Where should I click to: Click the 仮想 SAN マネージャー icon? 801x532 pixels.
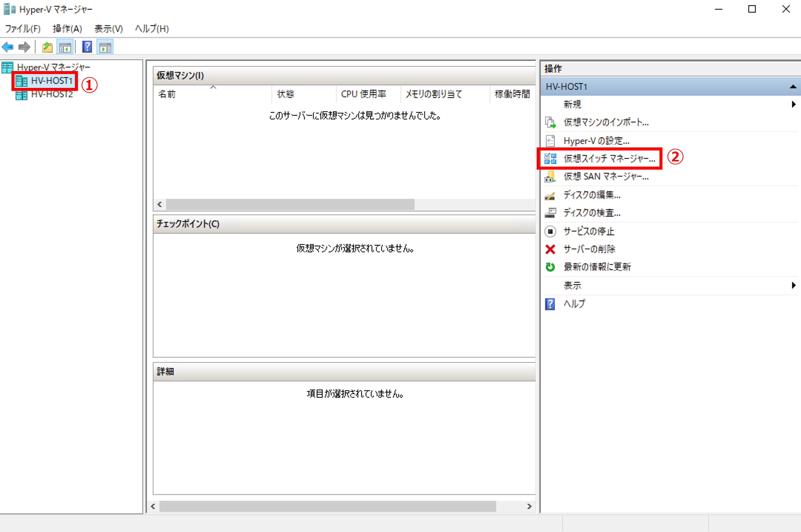[x=550, y=177]
